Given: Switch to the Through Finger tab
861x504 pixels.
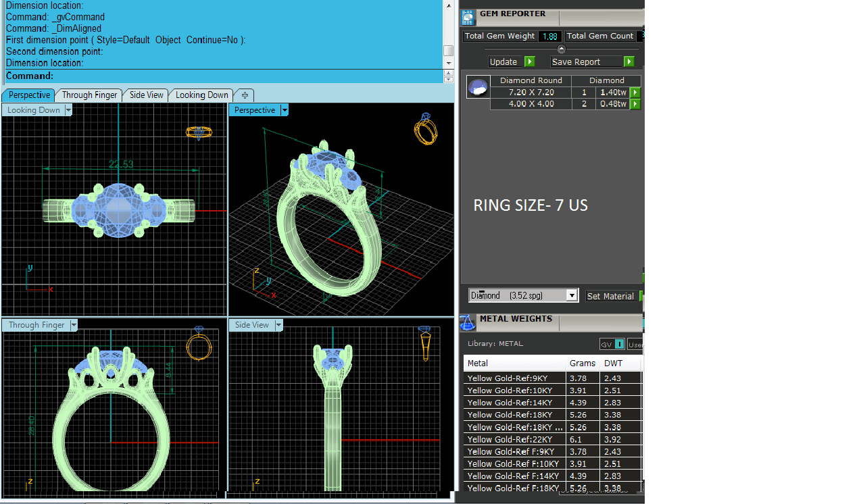Looking at the screenshot, I should pyautogui.click(x=89, y=95).
